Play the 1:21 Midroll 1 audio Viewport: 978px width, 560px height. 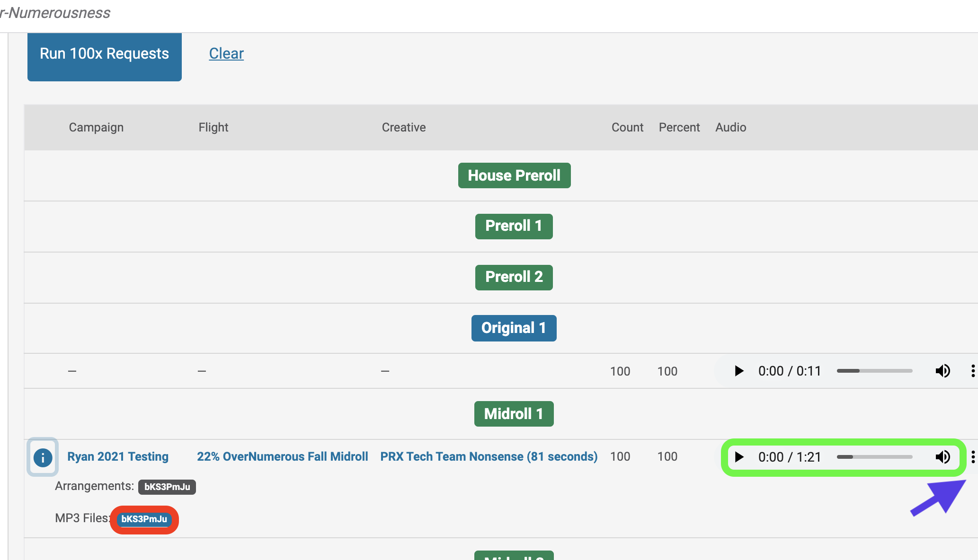tap(739, 457)
